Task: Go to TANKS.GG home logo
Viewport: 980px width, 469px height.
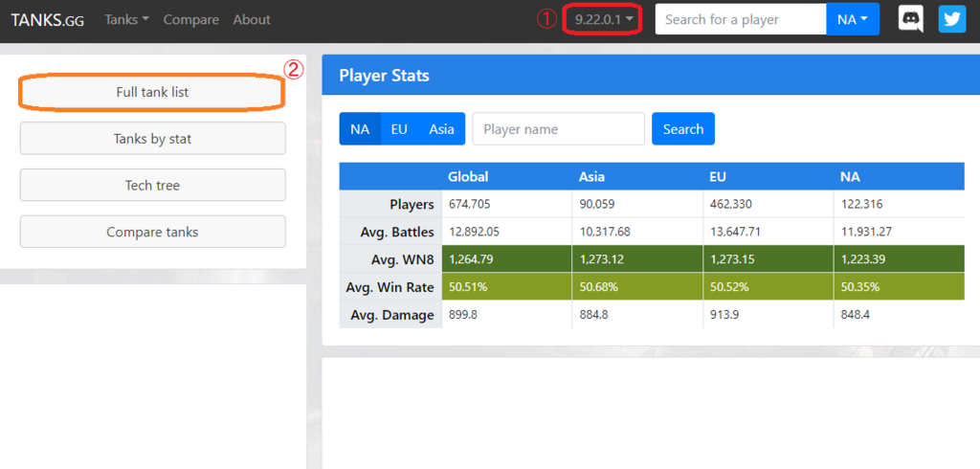Action: pyautogui.click(x=48, y=19)
